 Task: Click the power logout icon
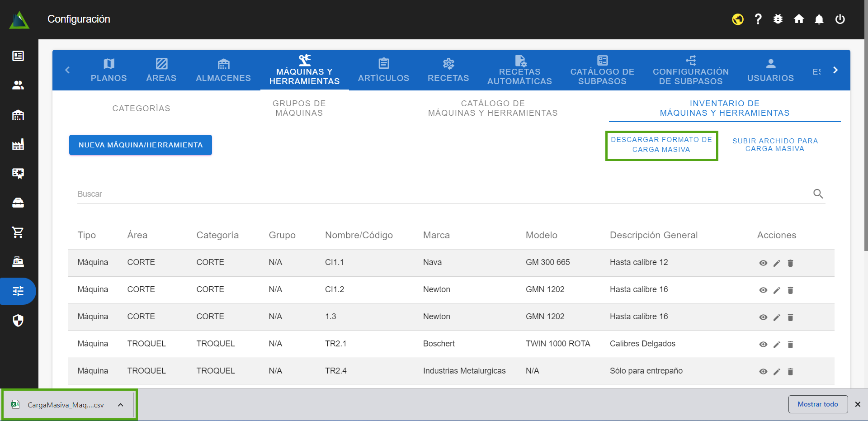tap(840, 19)
